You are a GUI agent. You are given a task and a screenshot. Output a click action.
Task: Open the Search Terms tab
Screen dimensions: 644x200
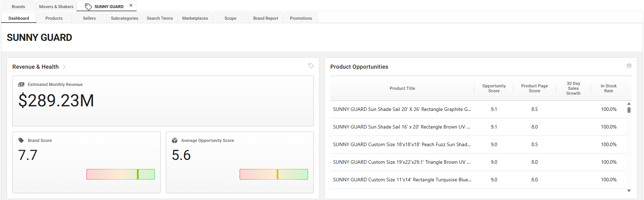[160, 18]
